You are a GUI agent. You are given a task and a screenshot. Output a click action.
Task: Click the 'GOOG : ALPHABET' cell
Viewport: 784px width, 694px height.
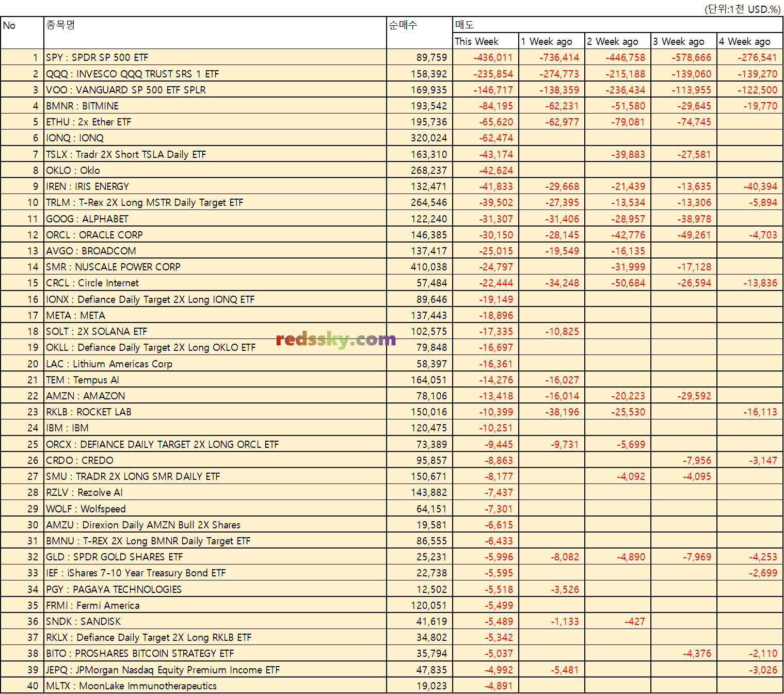(215, 219)
